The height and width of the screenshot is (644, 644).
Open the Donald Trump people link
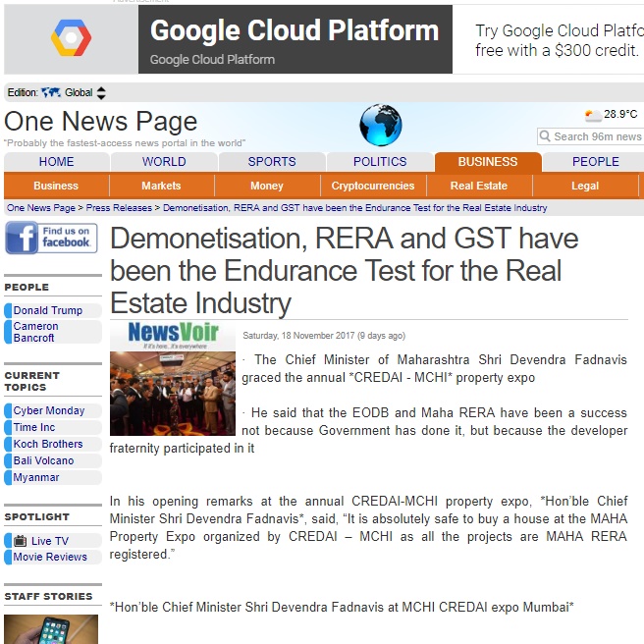[48, 310]
